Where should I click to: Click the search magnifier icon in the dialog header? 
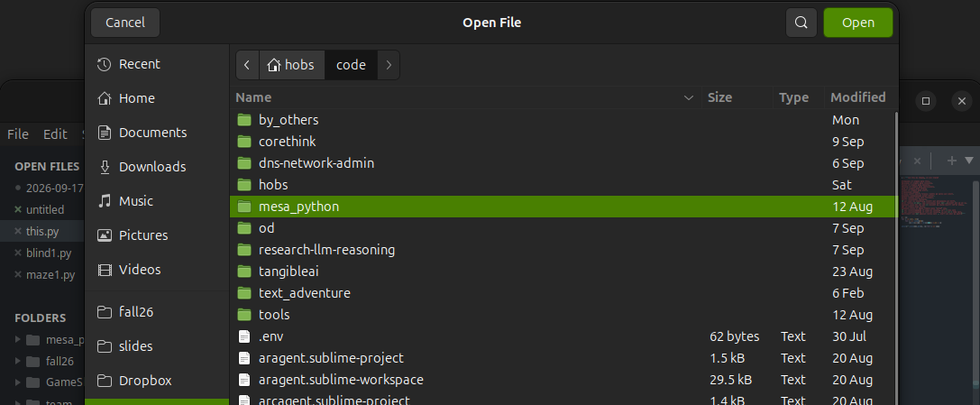(801, 23)
